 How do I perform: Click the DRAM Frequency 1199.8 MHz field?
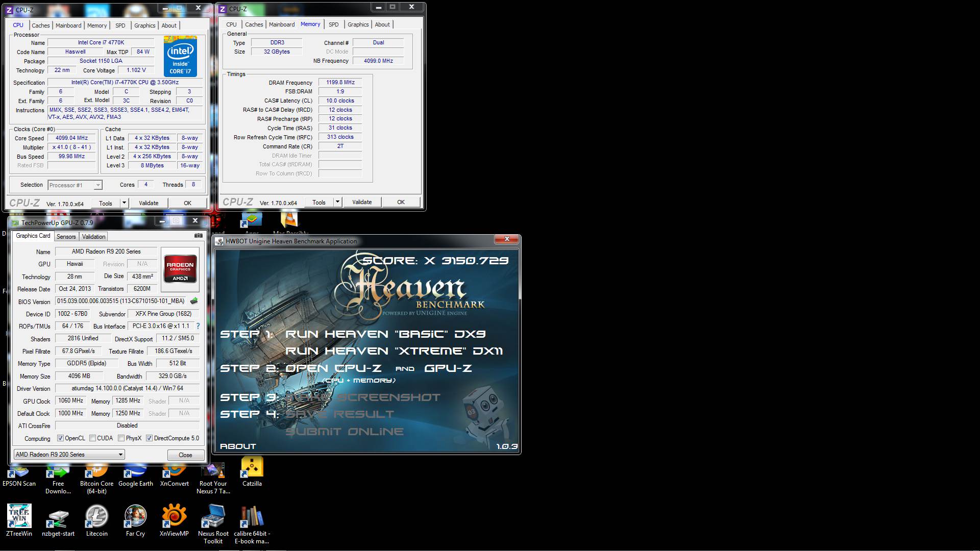click(340, 82)
